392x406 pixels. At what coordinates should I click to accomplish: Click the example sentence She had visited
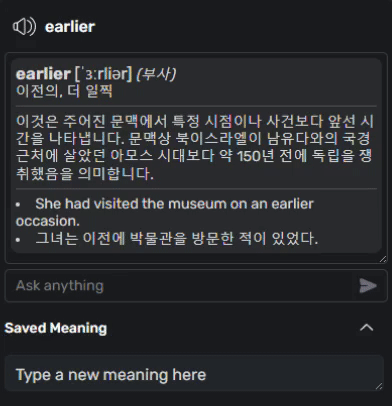(x=165, y=212)
